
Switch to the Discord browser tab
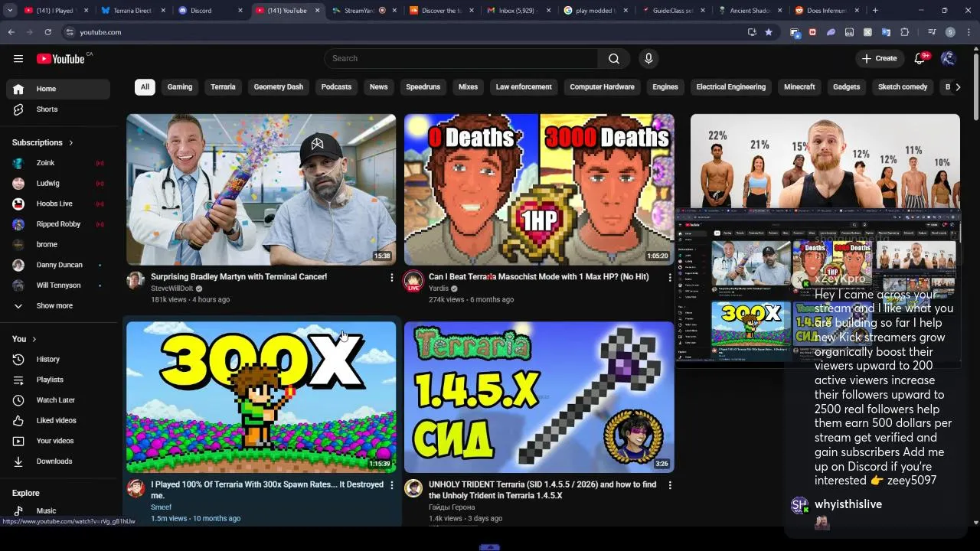[x=209, y=11]
